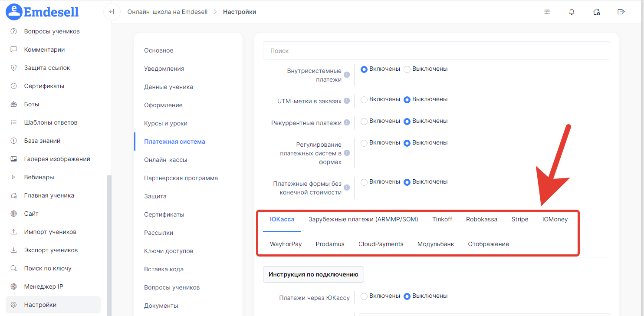The height and width of the screenshot is (316, 644).
Task: Open the Tinkoff tab
Action: point(442,219)
